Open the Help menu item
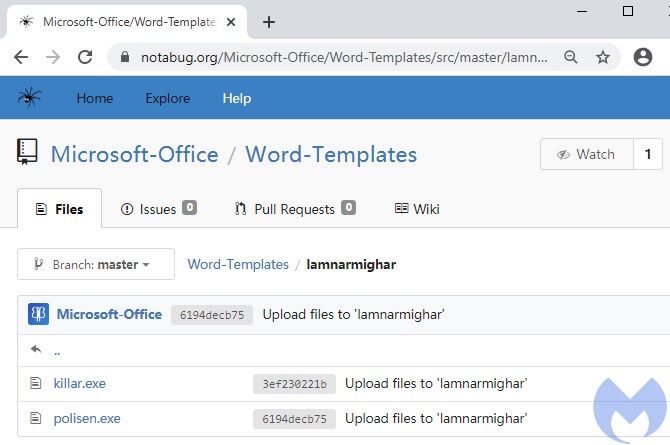Viewport: 670px width, 445px height. click(237, 98)
